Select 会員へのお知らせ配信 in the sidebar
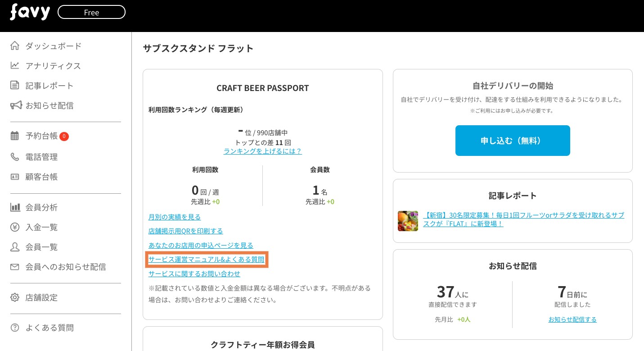644x351 pixels. (65, 267)
